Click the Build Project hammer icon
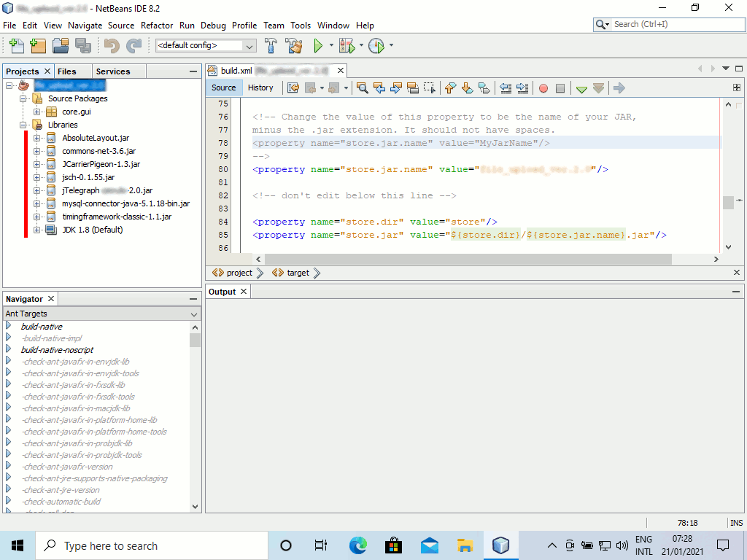The width and height of the screenshot is (747, 560). pyautogui.click(x=271, y=46)
